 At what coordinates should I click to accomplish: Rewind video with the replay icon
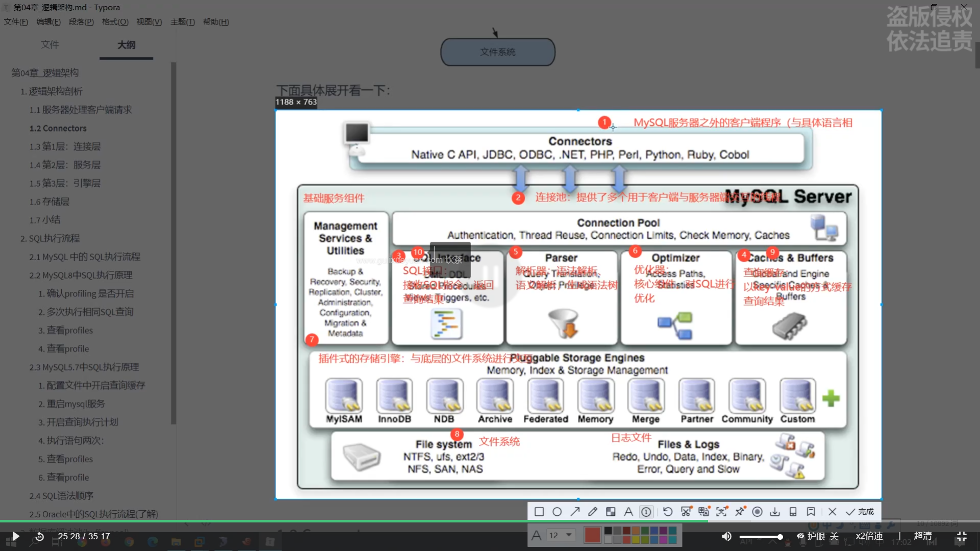(x=39, y=536)
